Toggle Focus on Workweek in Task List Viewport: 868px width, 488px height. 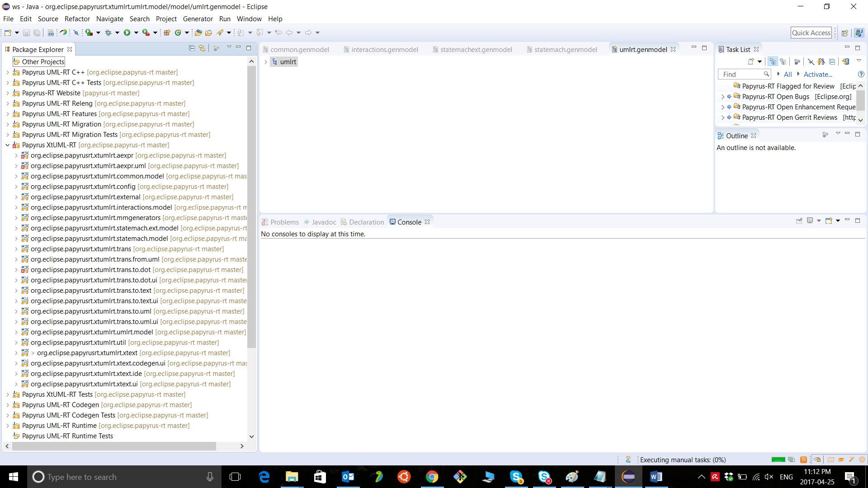[797, 61]
